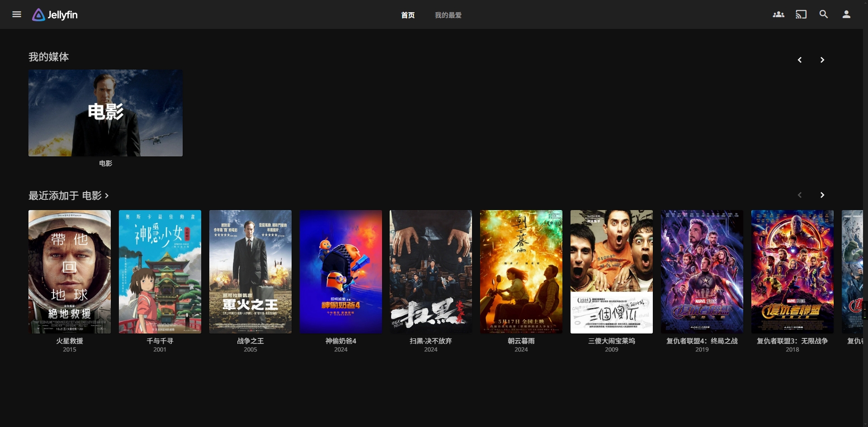The height and width of the screenshot is (427, 868).
Task: Expand the 最近添加于 电影 section header
Action: pos(68,196)
